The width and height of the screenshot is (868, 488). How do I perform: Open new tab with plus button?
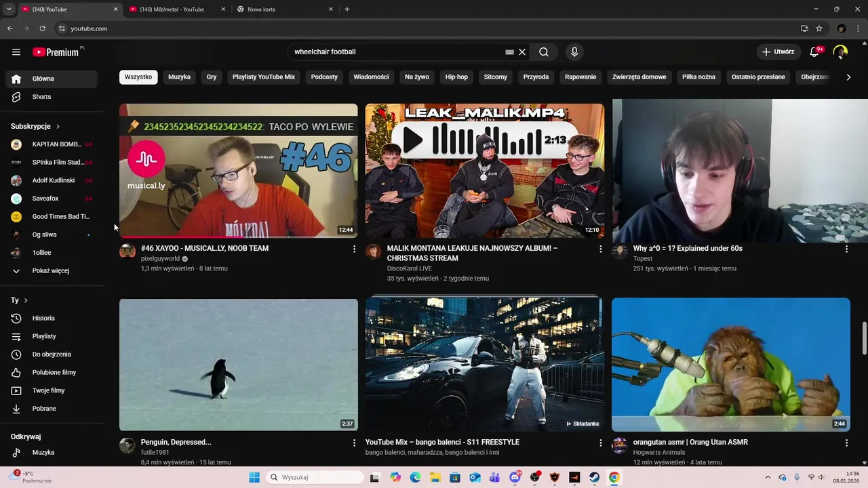(x=347, y=9)
